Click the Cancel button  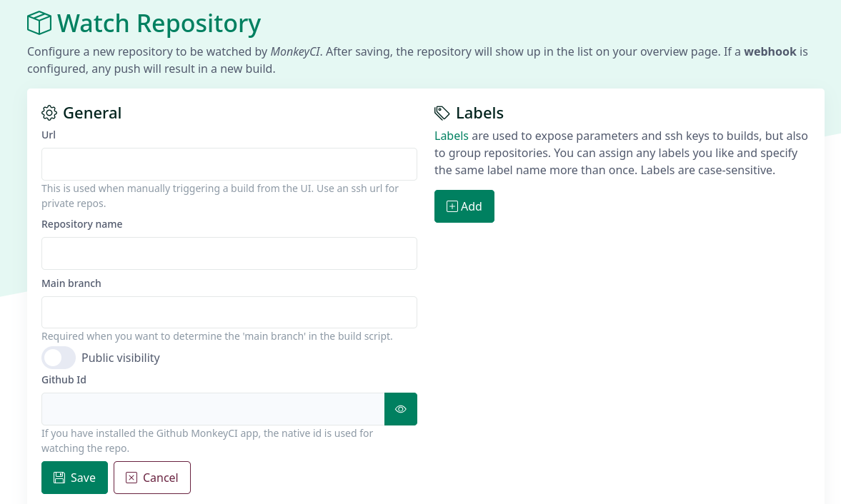(x=152, y=478)
